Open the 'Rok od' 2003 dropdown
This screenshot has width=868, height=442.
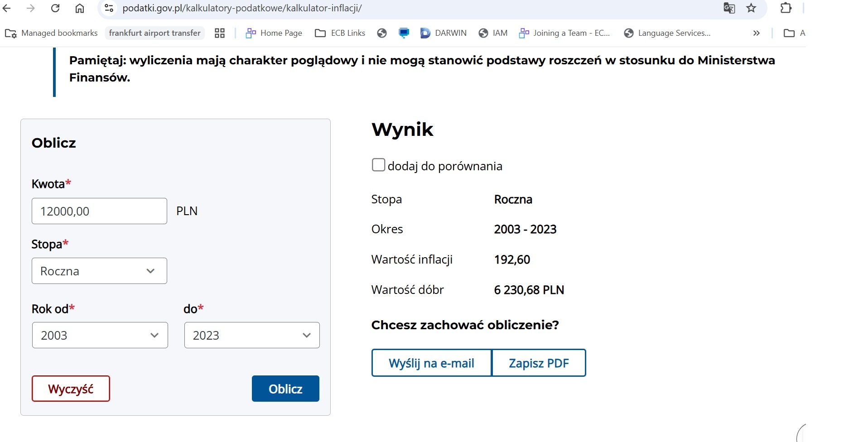pyautogui.click(x=100, y=335)
